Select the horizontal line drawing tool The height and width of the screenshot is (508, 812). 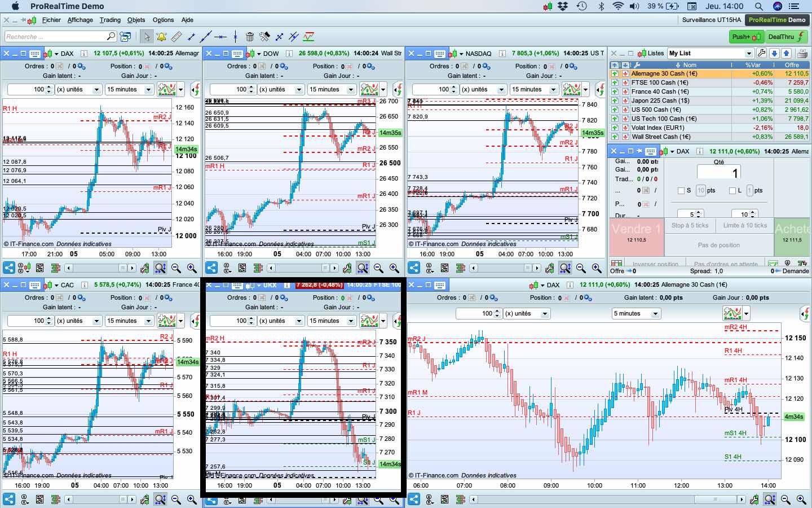pyautogui.click(x=220, y=37)
